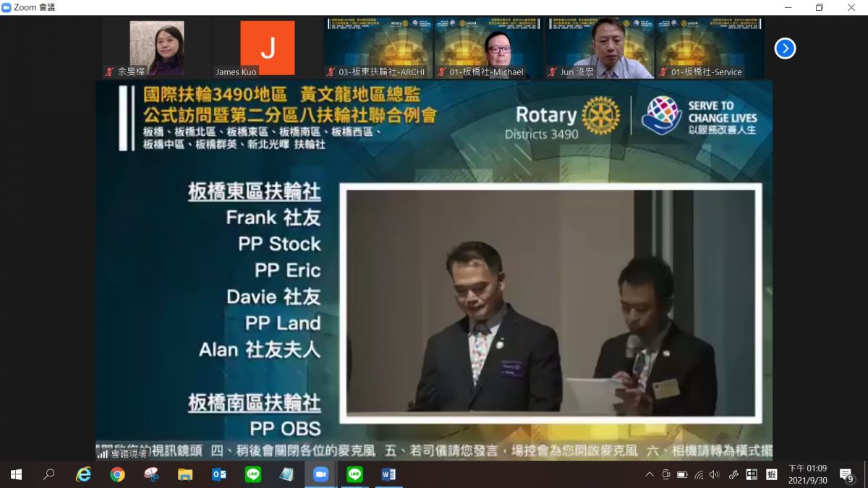
Task: Click the Frank 社友 name in the slide
Action: point(273,218)
